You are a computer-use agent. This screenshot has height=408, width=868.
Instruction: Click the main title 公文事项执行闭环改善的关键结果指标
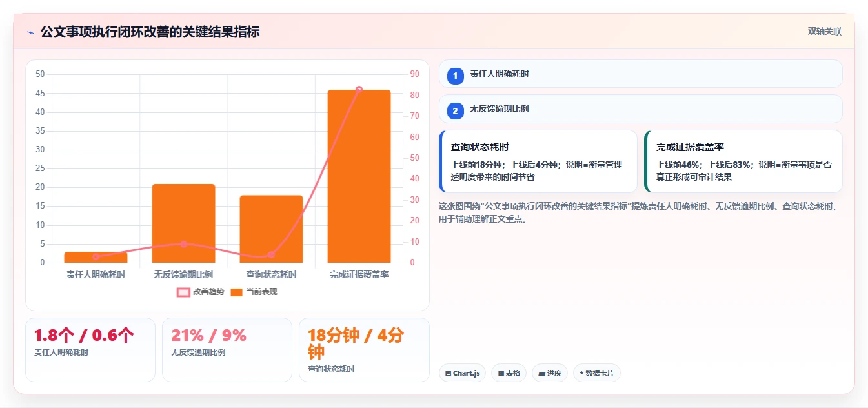point(150,32)
